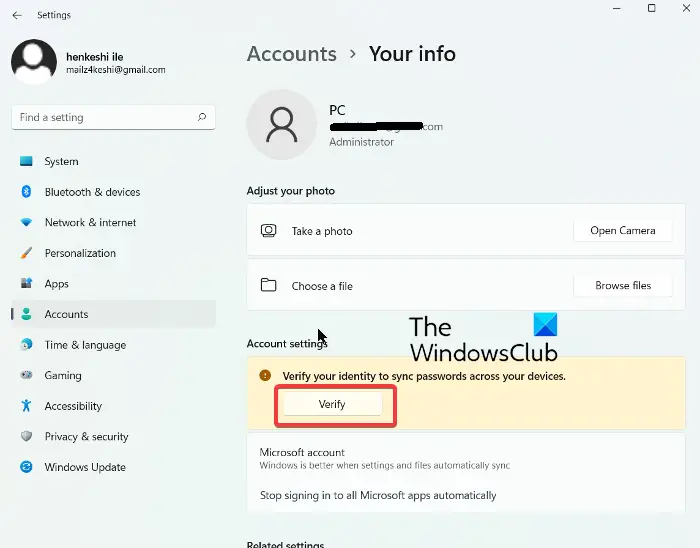The image size is (700, 548).
Task: Click the orange warning icon in banner
Action: pos(265,375)
